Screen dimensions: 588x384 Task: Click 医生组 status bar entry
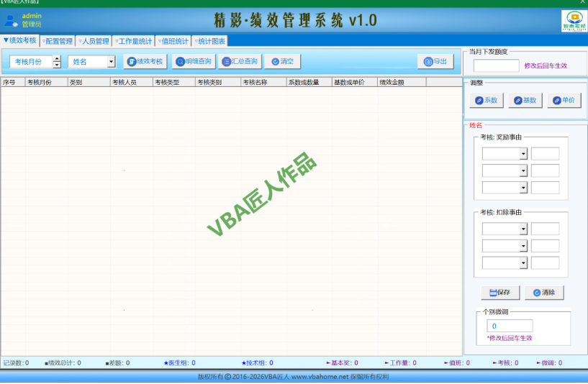point(180,363)
